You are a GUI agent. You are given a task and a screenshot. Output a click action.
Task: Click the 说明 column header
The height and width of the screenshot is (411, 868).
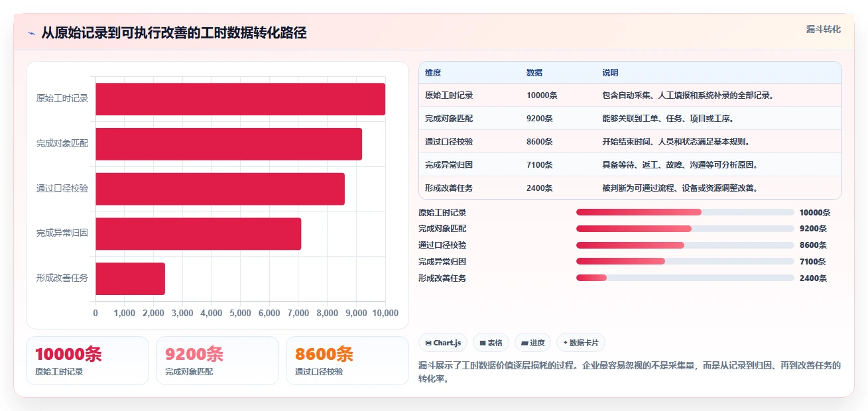click(x=610, y=73)
